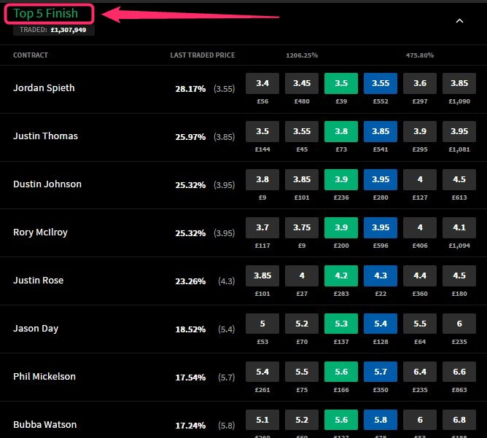Click the Last Traded Price column header
This screenshot has height=438, width=487.
pos(203,55)
